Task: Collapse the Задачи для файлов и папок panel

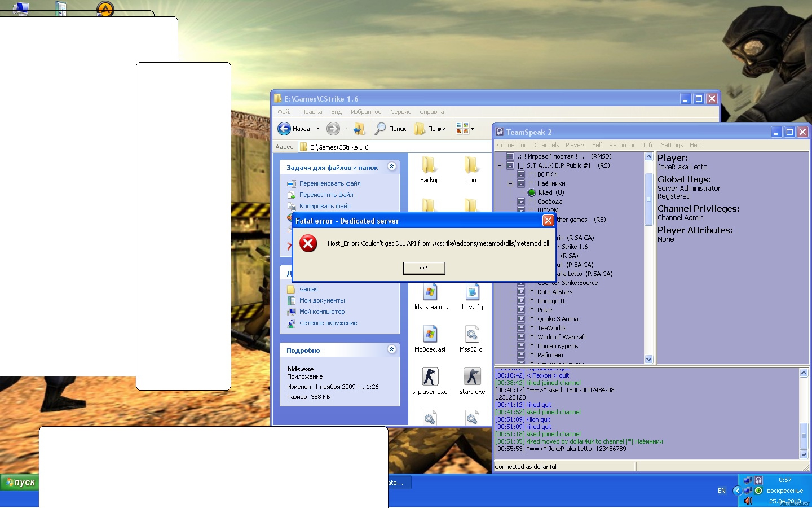Action: pos(392,167)
